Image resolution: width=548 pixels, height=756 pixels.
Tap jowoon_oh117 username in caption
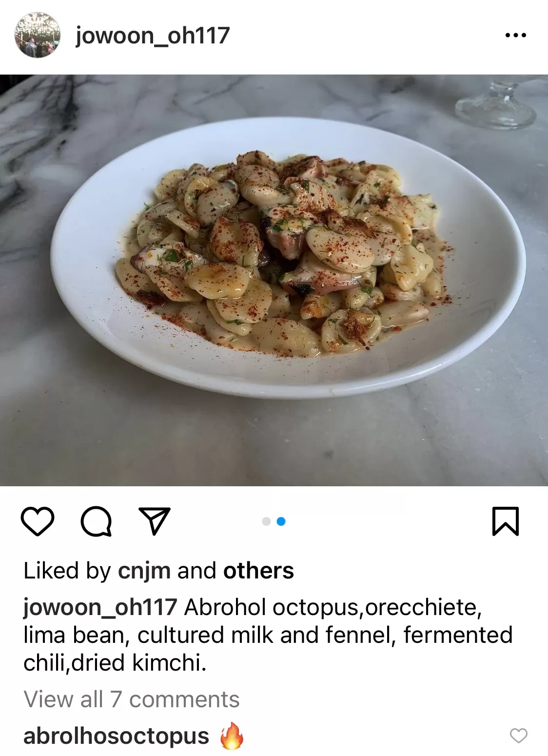tap(100, 608)
